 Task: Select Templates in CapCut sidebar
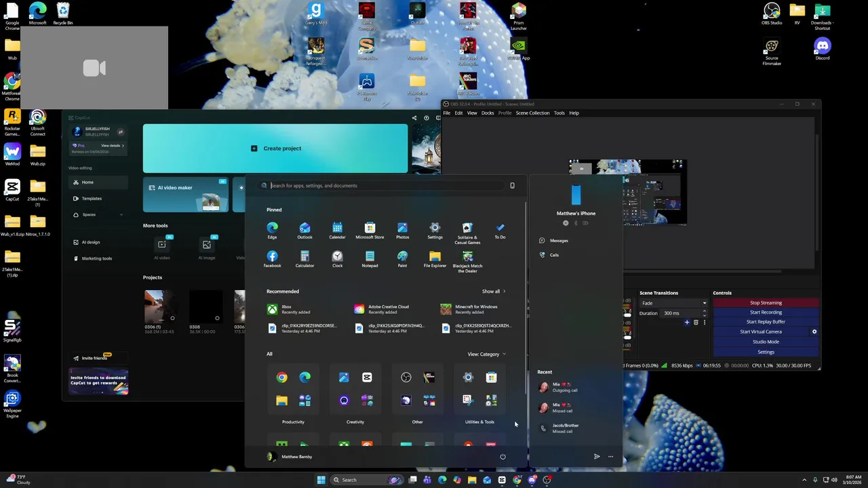[98, 199]
